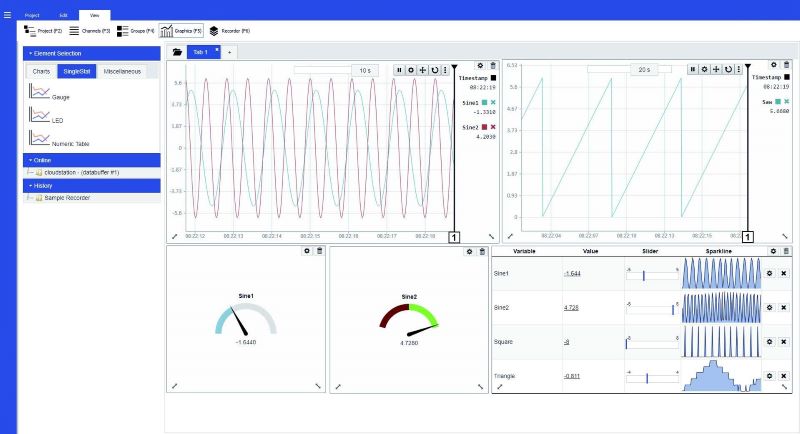This screenshot has height=434, width=800.
Task: Delete the Sine1 gauge using its trash icon
Action: (320, 251)
